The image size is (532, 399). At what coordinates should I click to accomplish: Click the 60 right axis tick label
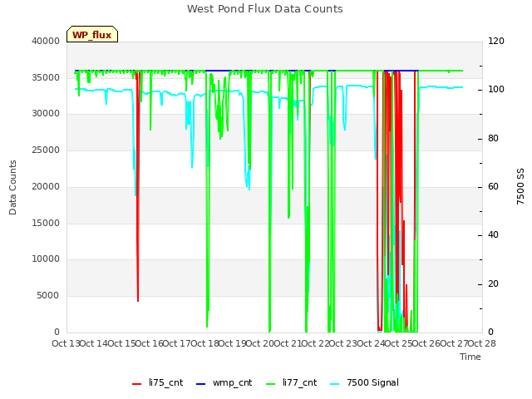point(493,186)
